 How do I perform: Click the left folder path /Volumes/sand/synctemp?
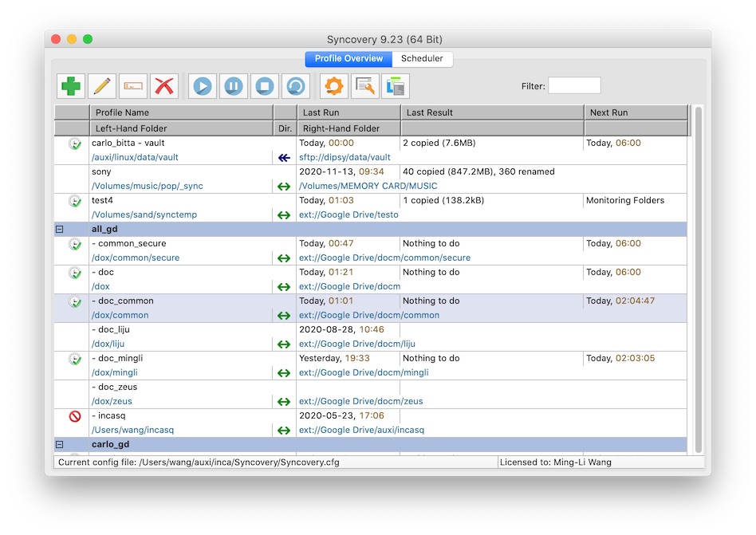pos(144,215)
